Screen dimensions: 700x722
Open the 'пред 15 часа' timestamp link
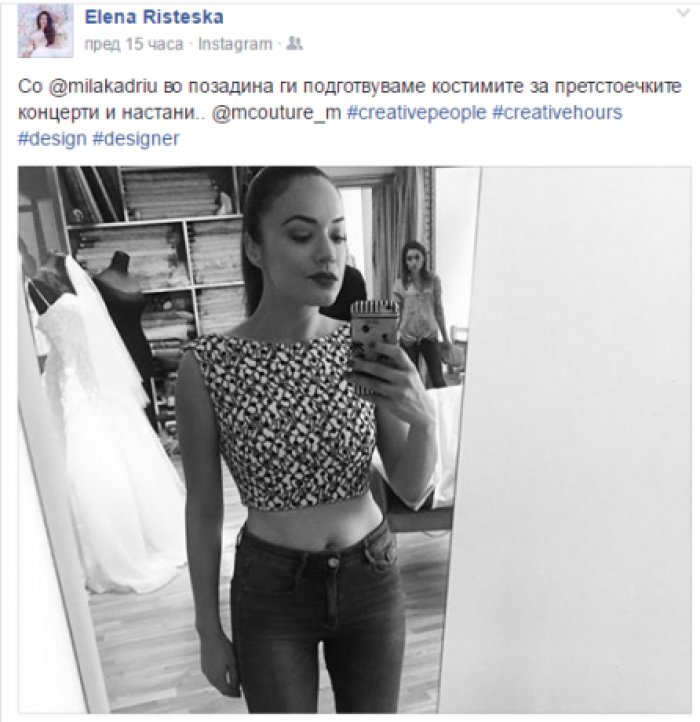point(134,44)
